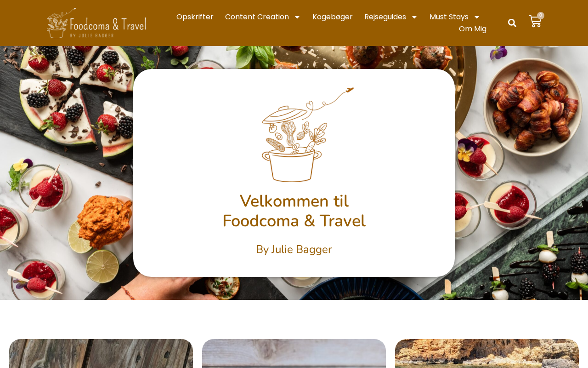Open the Rejseguides menu link

[385, 17]
